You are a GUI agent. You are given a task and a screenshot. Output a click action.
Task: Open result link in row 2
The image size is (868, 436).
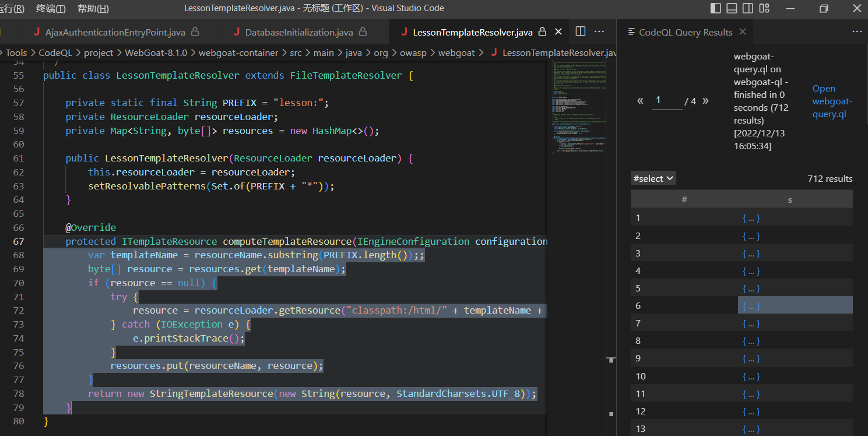[751, 235]
